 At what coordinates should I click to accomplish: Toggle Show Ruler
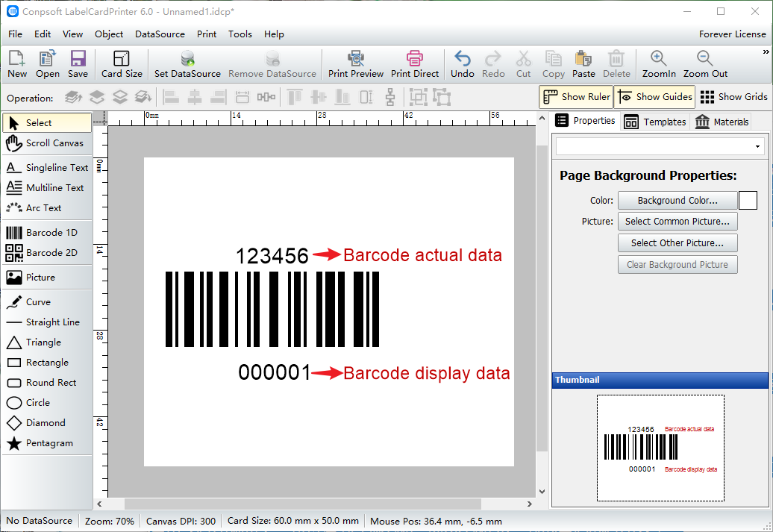[576, 97]
